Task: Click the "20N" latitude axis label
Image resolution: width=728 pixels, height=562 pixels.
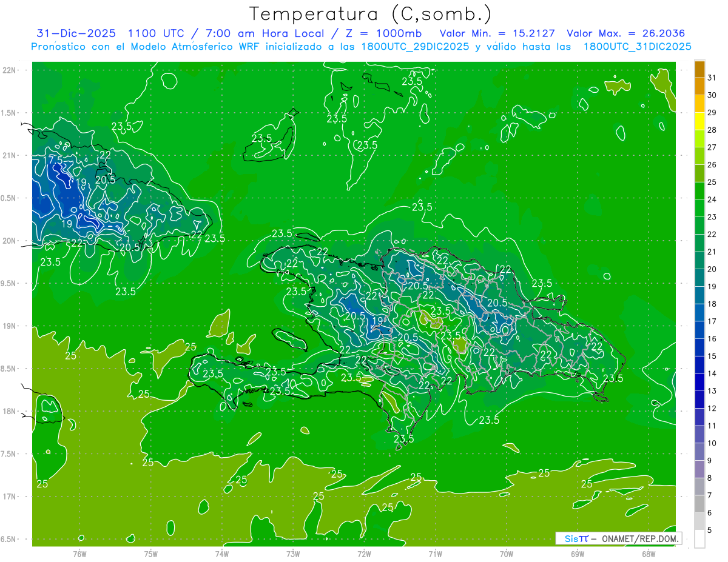Action: click(10, 241)
